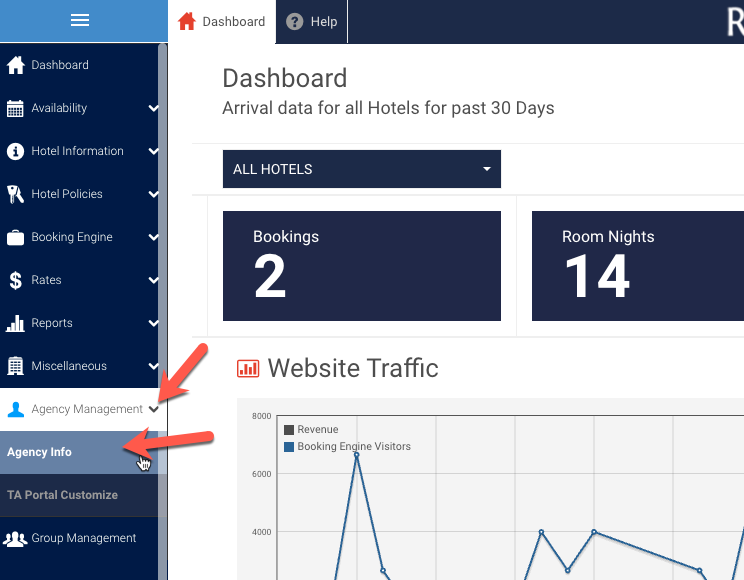Expand the Rates chevron
This screenshot has width=744, height=580.
153,280
